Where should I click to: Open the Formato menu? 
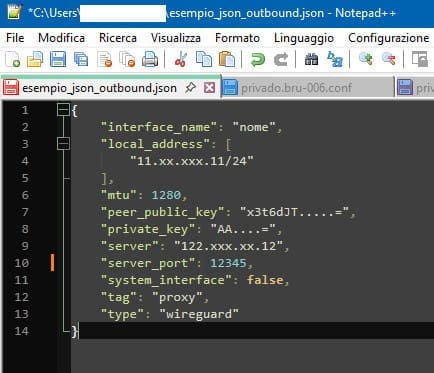point(237,38)
